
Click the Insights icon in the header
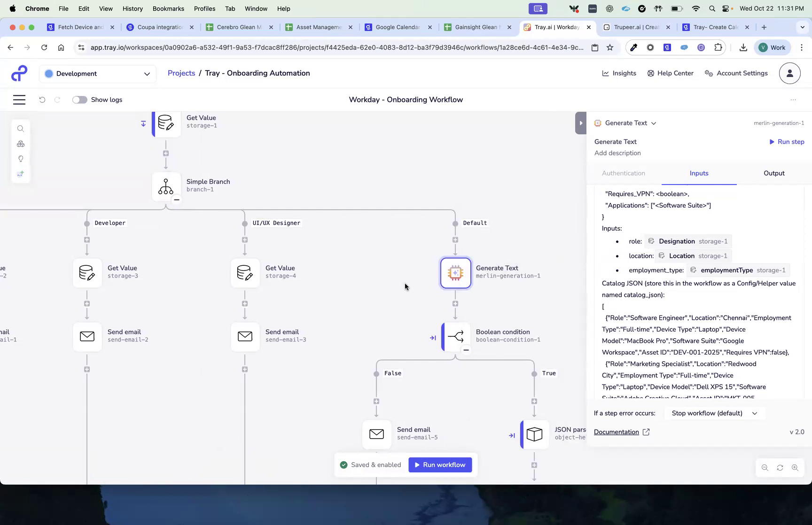(607, 73)
